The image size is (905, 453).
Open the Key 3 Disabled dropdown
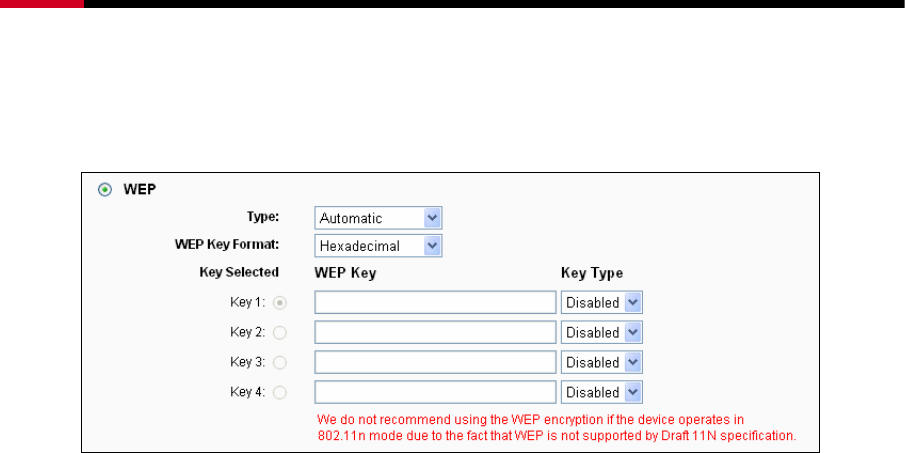tap(602, 362)
